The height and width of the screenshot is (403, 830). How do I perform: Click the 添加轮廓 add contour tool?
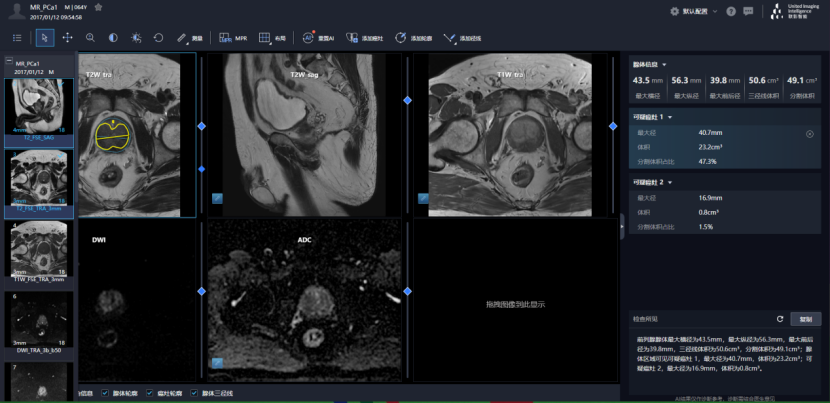(413, 38)
